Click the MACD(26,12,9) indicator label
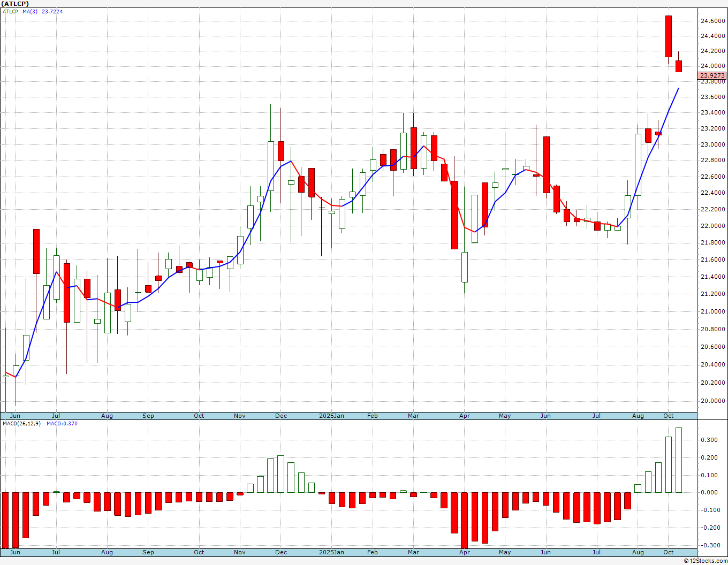728x565 pixels. coord(22,424)
